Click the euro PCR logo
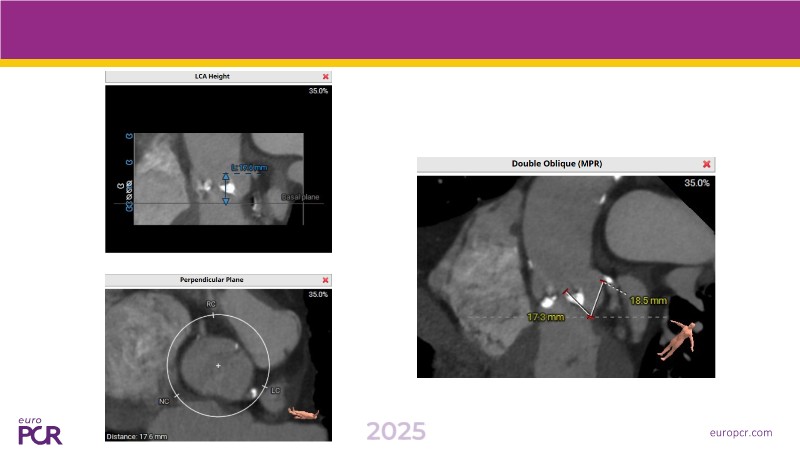800x450 pixels. (40, 431)
